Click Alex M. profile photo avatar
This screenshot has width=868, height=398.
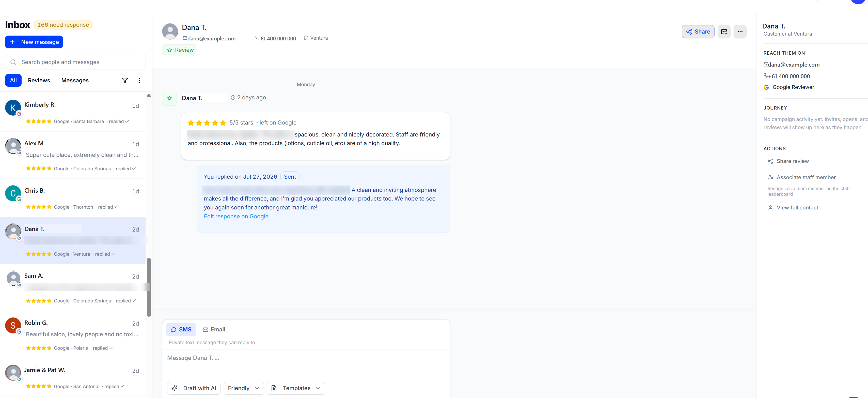13,146
